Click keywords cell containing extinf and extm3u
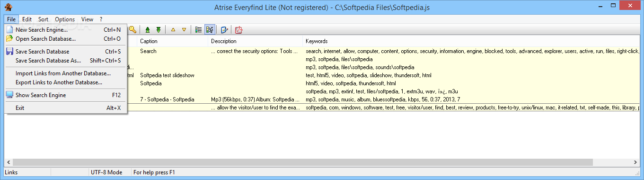 click(x=382, y=91)
